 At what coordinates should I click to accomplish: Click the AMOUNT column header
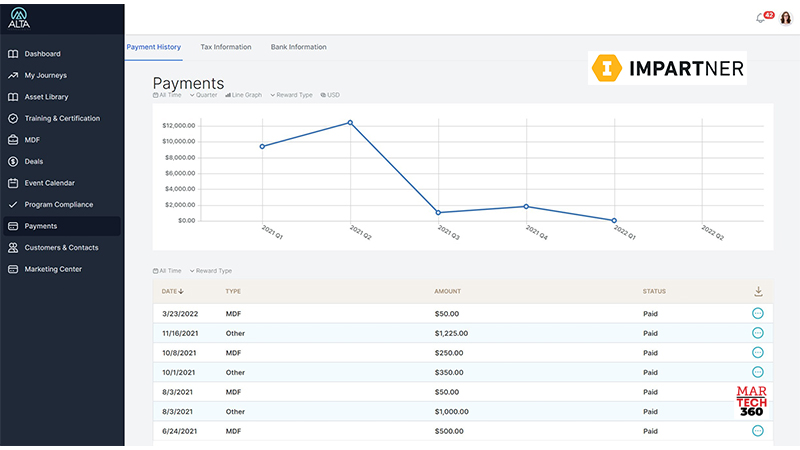tap(447, 291)
